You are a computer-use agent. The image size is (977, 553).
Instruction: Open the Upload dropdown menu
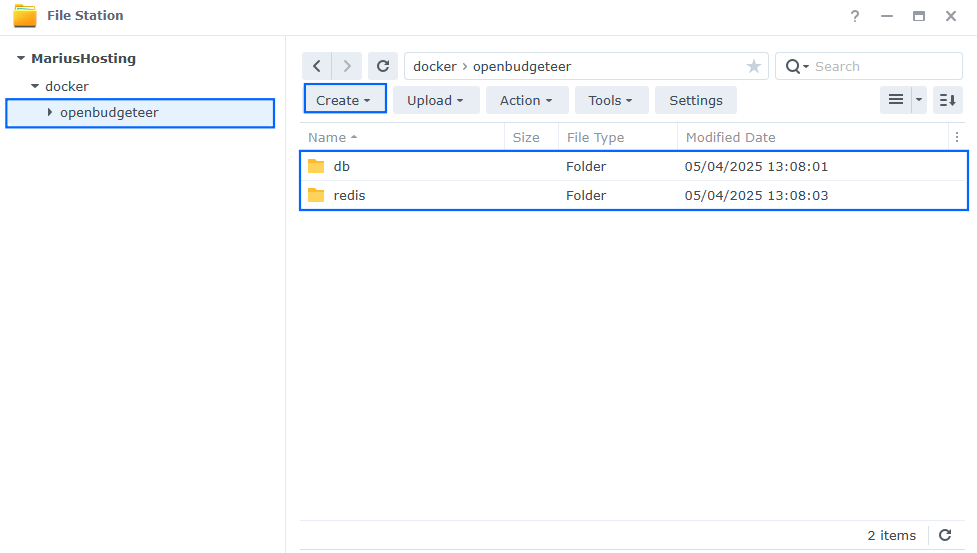point(436,100)
